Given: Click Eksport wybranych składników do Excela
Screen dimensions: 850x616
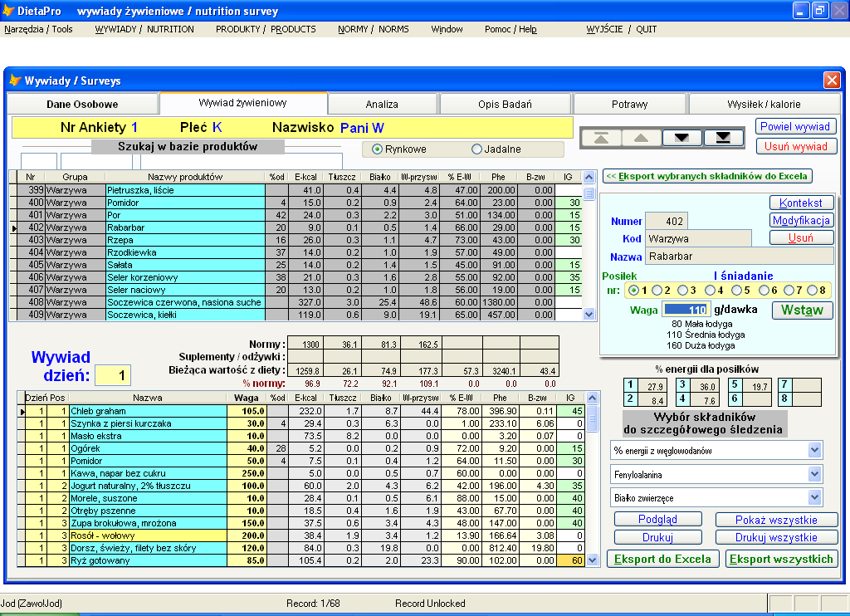Looking at the screenshot, I should pyautogui.click(x=707, y=176).
